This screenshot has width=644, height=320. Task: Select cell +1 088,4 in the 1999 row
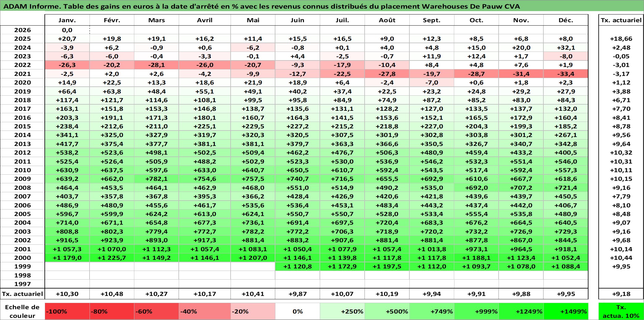tap(566, 267)
